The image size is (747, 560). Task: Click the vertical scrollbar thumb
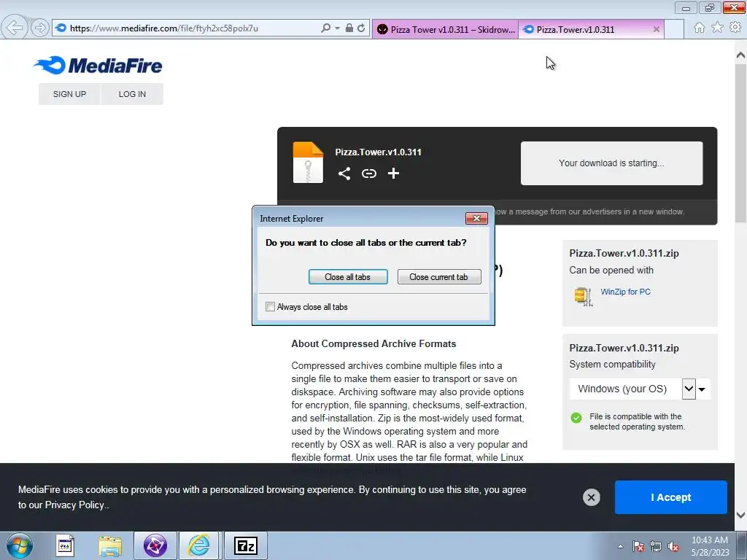point(740,143)
